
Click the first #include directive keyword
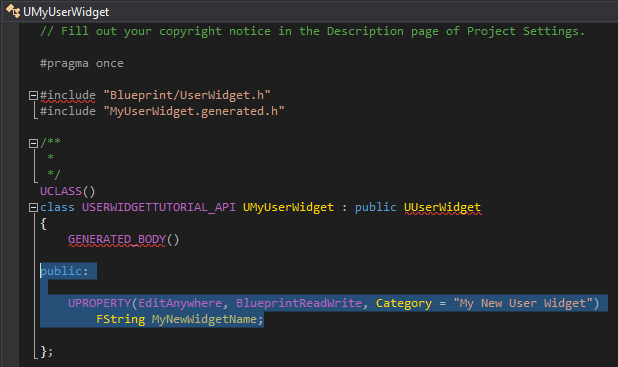click(x=68, y=95)
